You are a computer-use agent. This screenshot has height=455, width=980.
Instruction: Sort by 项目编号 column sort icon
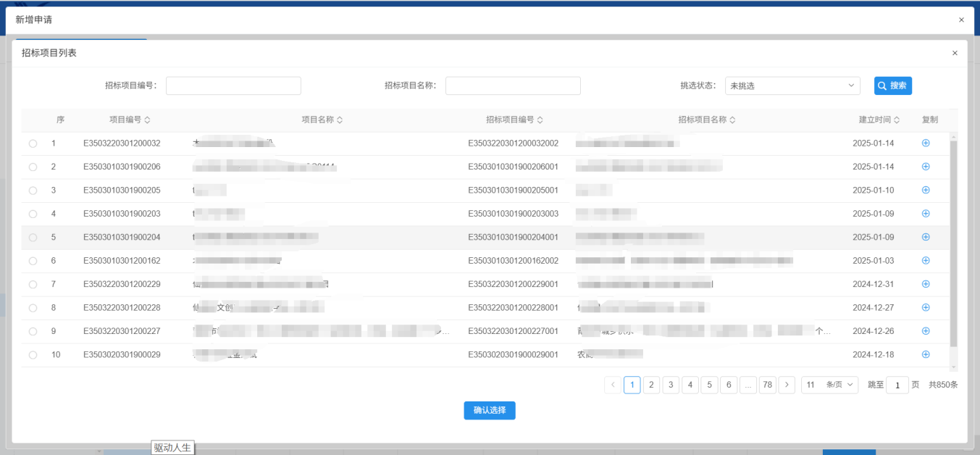coord(148,120)
